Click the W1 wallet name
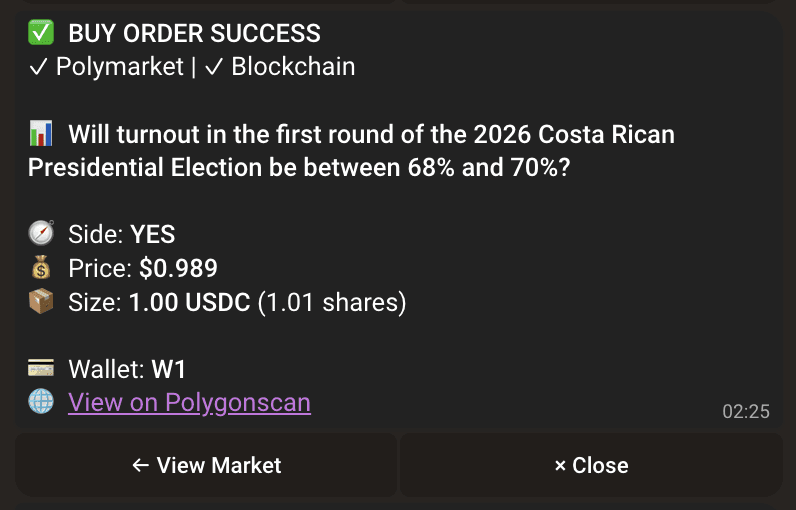 tap(169, 369)
